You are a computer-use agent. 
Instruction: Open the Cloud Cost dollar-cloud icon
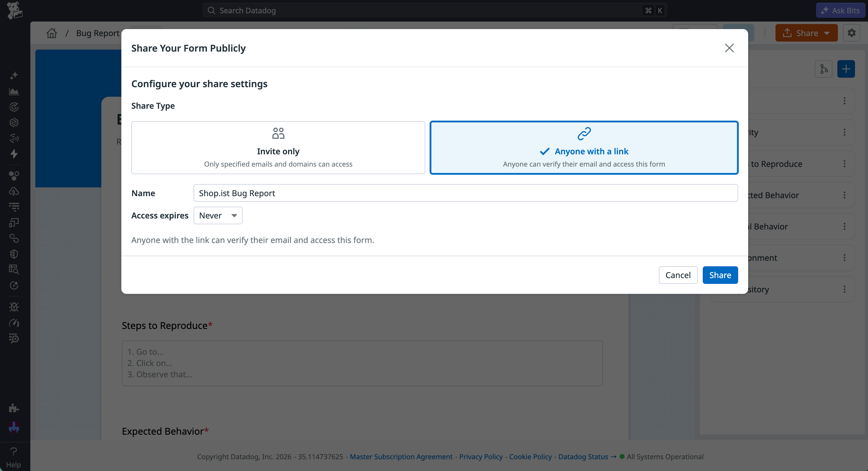(x=14, y=191)
